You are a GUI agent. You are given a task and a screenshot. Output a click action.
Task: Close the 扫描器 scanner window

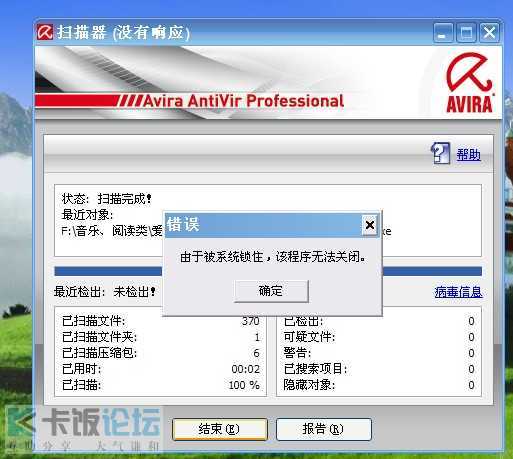(489, 33)
